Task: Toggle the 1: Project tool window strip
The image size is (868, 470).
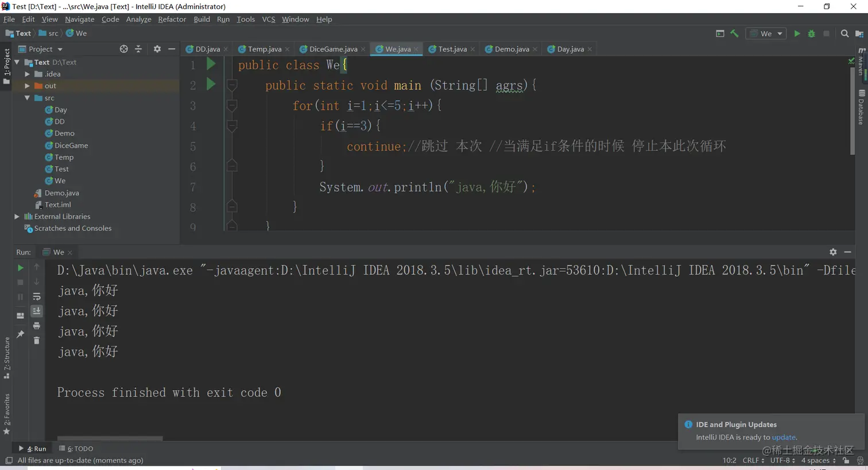Action: [x=7, y=67]
